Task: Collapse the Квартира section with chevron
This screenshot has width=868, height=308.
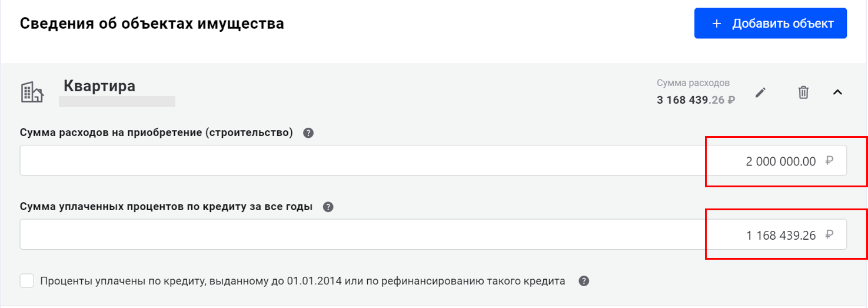Action: click(838, 92)
